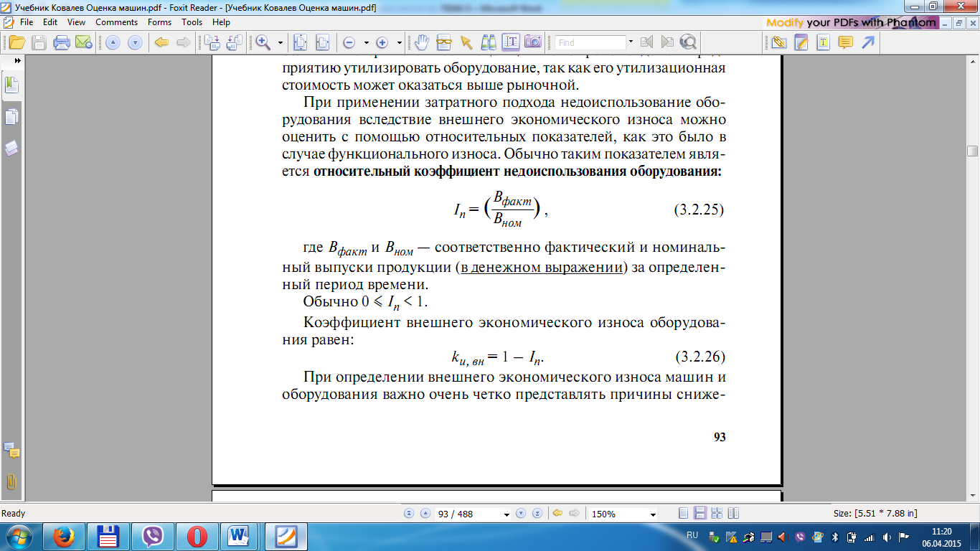Image resolution: width=980 pixels, height=551 pixels.
Task: Expand the navigation panel with double arrow
Action: click(17, 62)
